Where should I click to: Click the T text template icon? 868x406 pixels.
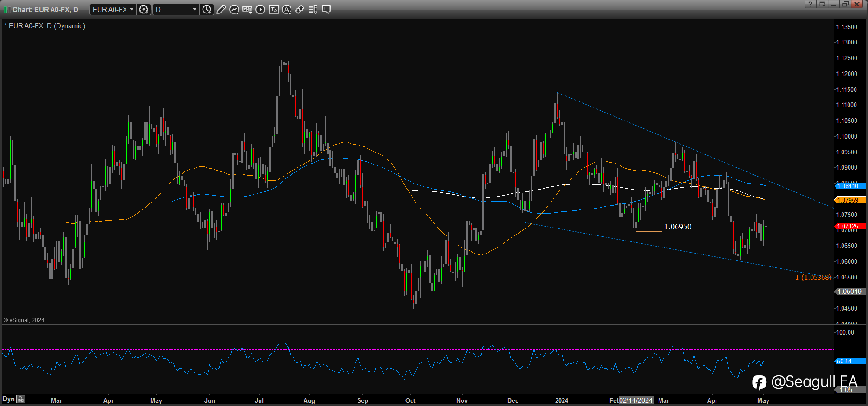click(273, 9)
